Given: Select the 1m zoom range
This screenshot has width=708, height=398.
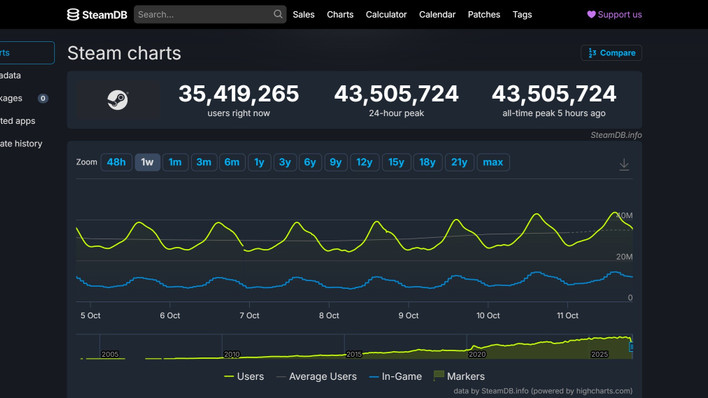Looking at the screenshot, I should point(175,162).
